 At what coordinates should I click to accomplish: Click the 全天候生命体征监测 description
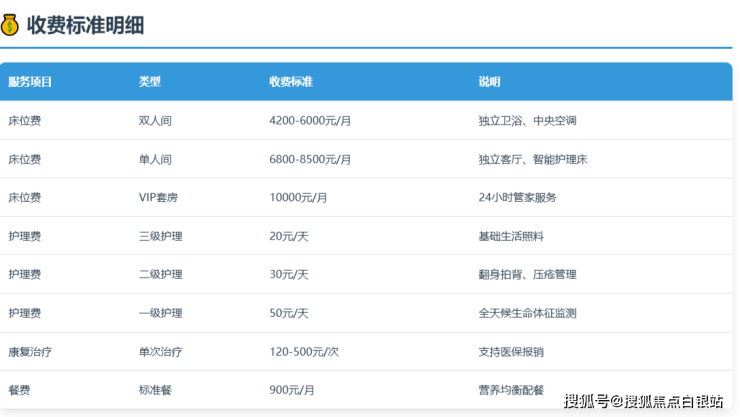click(527, 313)
